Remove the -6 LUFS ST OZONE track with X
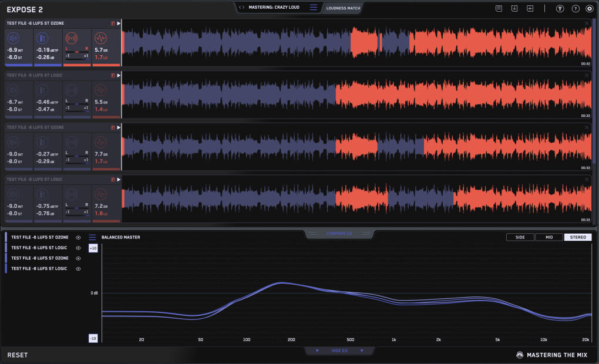Image resolution: width=599 pixels, height=364 pixels. [587, 23]
